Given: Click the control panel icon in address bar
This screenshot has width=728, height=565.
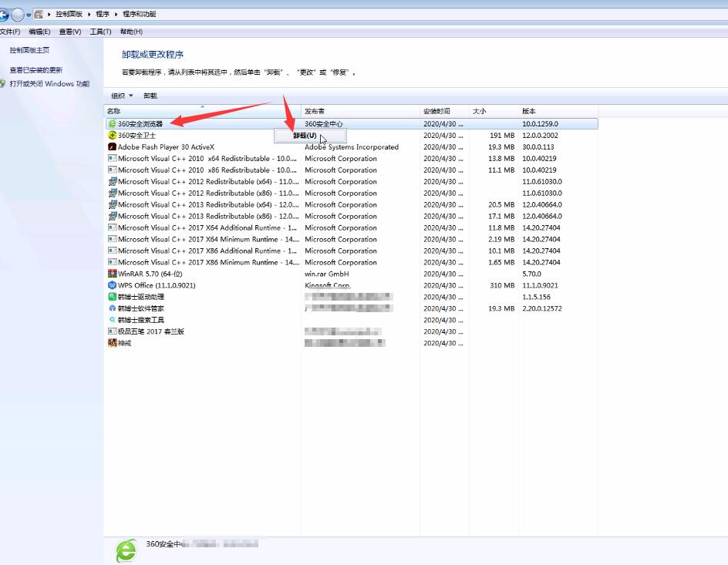Looking at the screenshot, I should pos(39,15).
